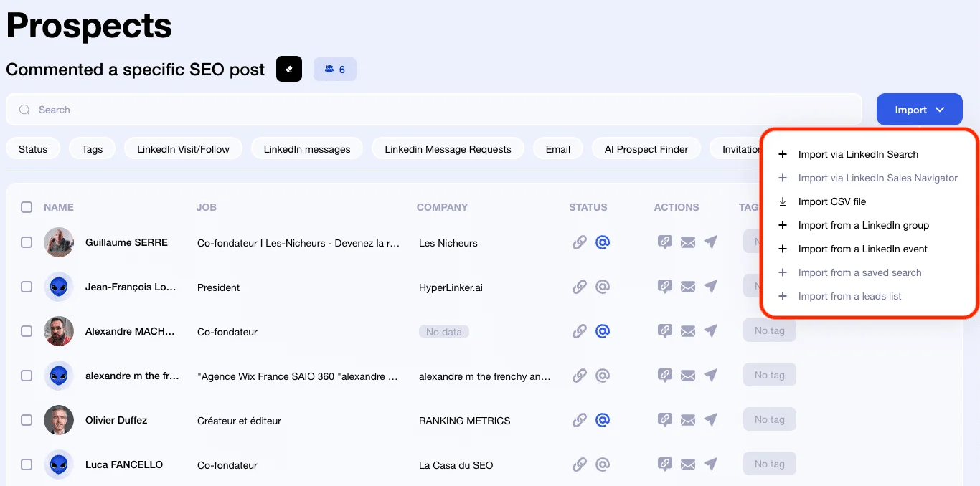This screenshot has width=980, height=486.
Task: Click the paper plane icon in Agence Wix row
Action: (711, 376)
